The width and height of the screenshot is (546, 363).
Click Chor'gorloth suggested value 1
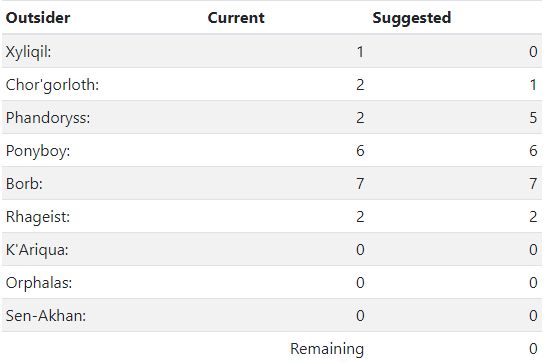pyautogui.click(x=533, y=85)
